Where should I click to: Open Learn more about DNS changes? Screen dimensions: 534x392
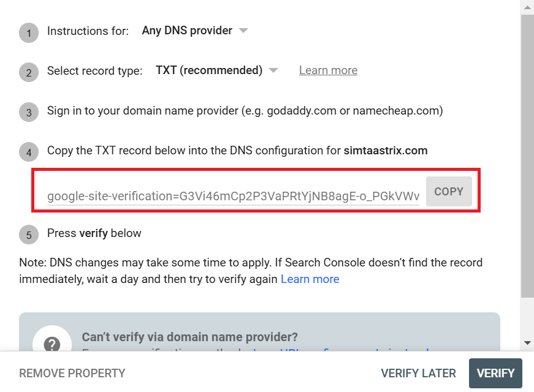pyautogui.click(x=310, y=279)
